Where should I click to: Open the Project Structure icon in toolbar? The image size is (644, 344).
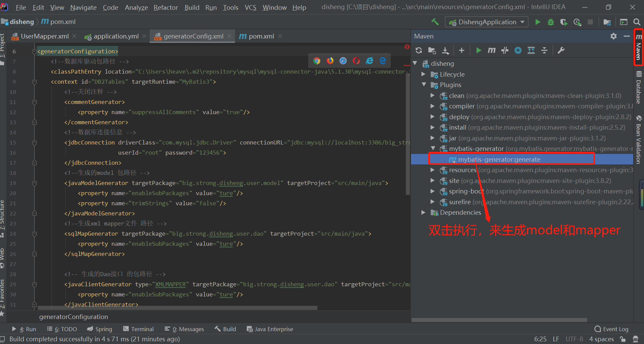(x=607, y=22)
